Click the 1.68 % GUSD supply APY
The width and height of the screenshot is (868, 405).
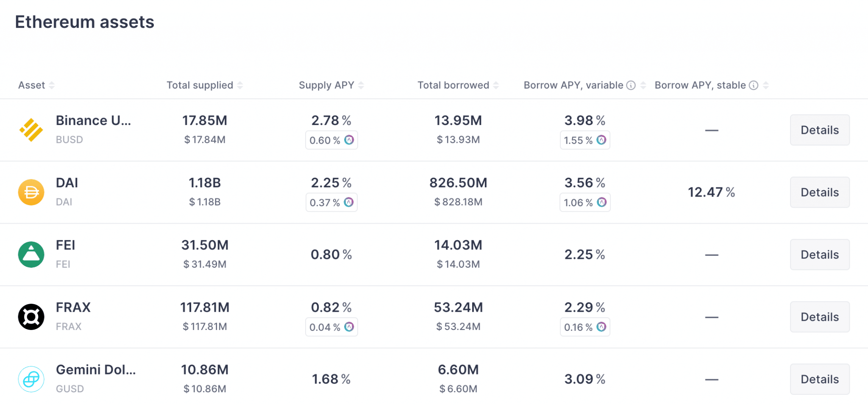tap(331, 379)
